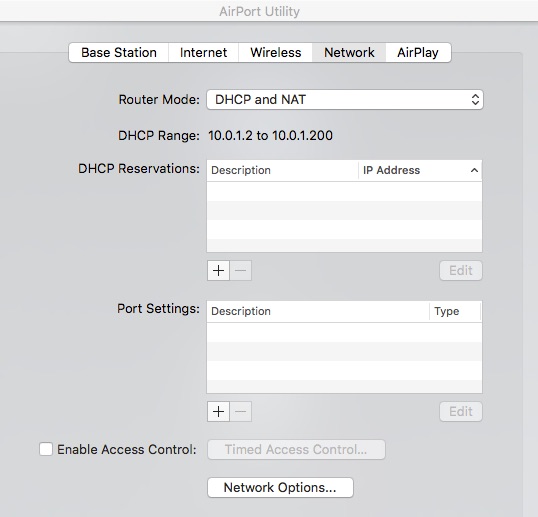Select the Network tab

point(349,52)
